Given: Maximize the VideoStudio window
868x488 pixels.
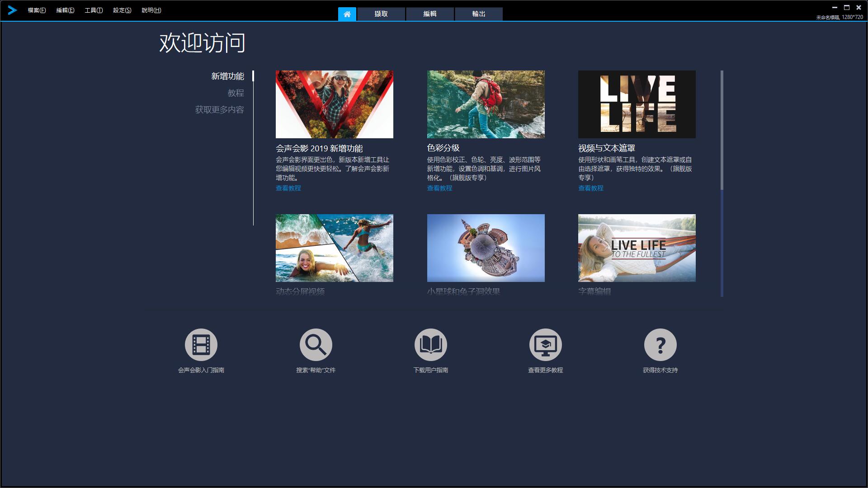Looking at the screenshot, I should 847,7.
